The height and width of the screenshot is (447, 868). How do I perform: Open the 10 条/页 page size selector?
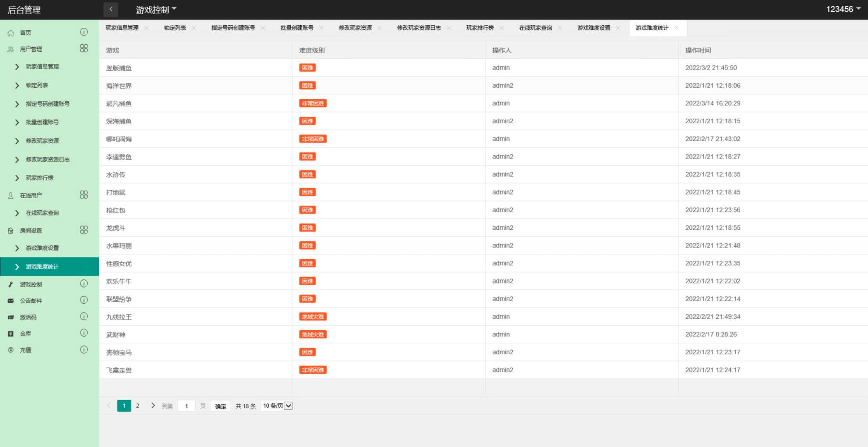point(277,406)
